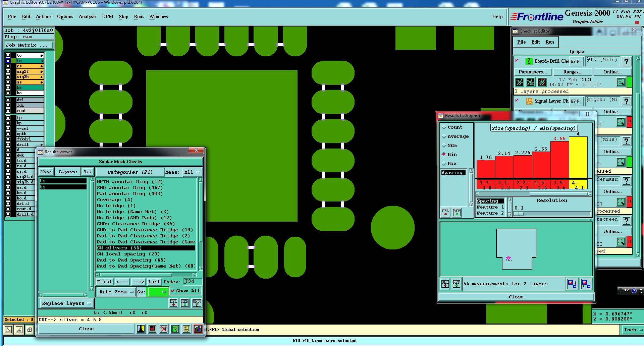Select the Average radio button
Image resolution: width=644 pixels, height=346 pixels.
444,136
